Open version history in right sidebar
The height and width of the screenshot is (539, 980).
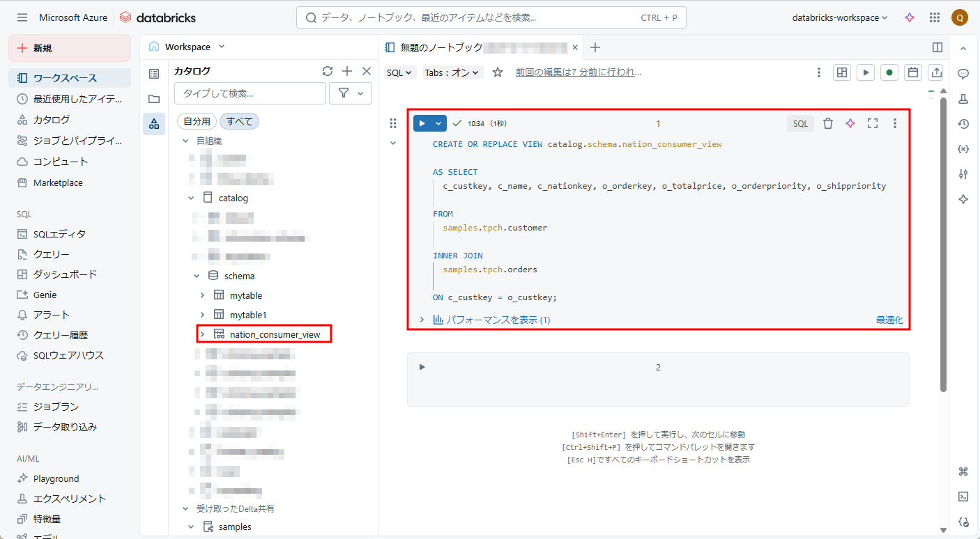(963, 124)
